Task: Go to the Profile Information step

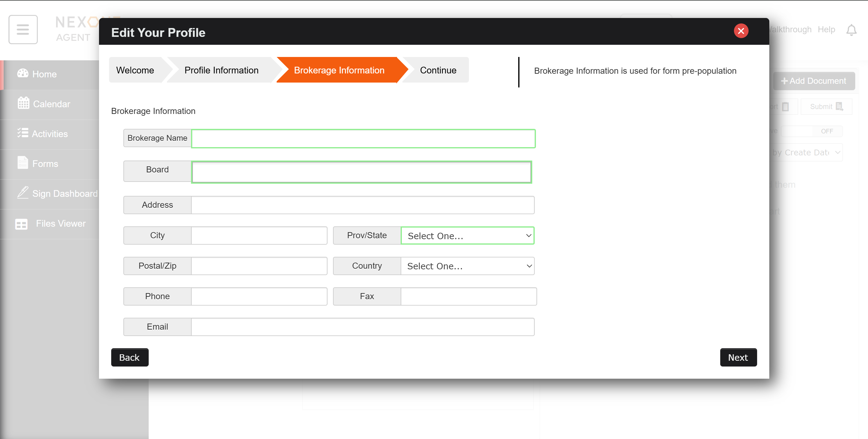Action: pyautogui.click(x=221, y=70)
